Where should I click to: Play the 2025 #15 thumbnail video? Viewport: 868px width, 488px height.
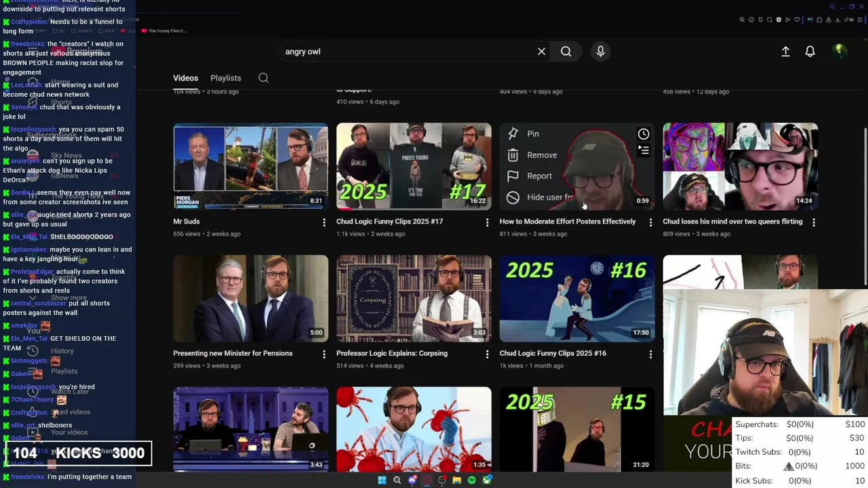coord(577,429)
